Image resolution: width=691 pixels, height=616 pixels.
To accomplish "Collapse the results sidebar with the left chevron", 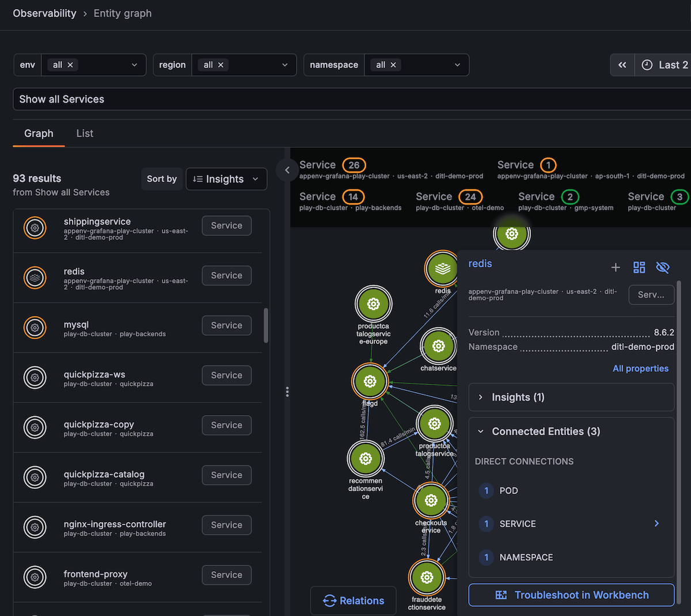I will (x=287, y=170).
